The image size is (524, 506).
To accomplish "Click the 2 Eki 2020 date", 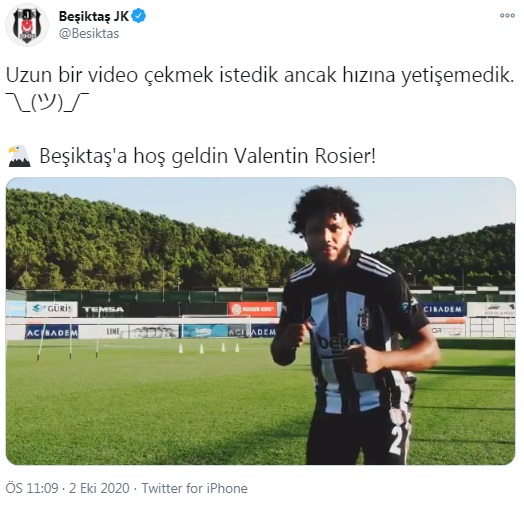I will (99, 488).
